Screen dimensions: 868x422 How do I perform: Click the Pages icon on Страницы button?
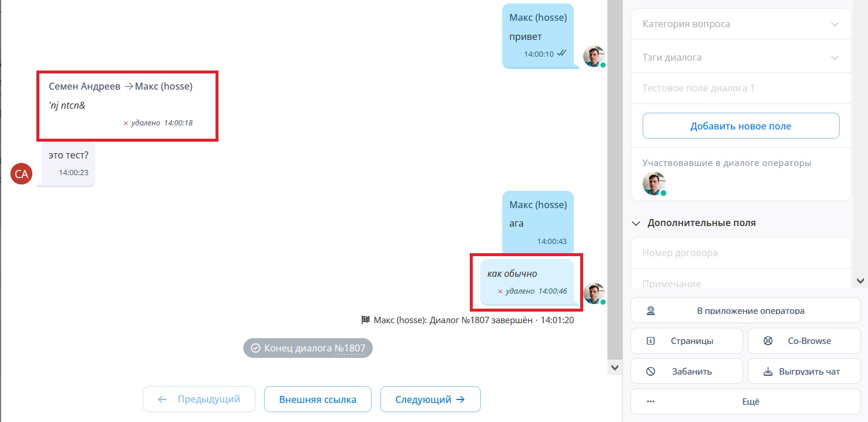click(x=651, y=341)
